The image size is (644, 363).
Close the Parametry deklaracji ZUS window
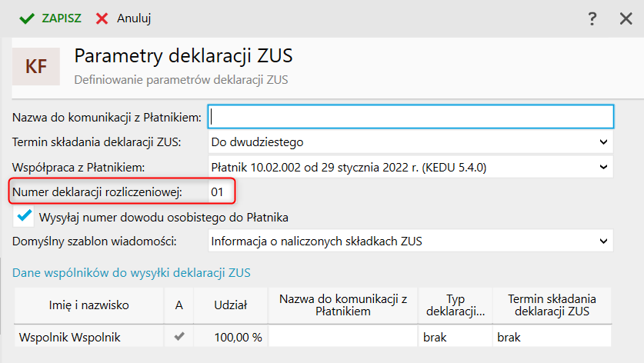pos(626,19)
